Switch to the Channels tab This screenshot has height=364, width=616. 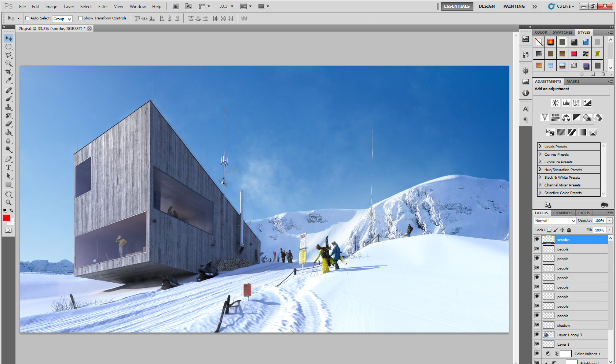(x=563, y=213)
